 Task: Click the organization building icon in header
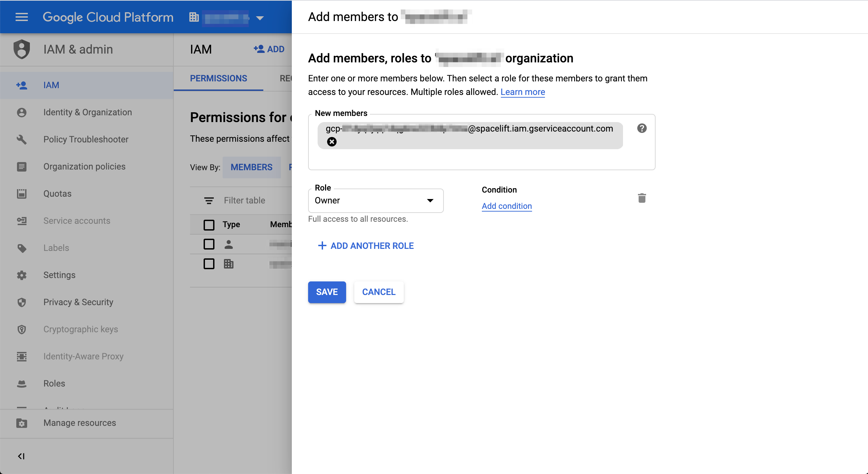194,17
